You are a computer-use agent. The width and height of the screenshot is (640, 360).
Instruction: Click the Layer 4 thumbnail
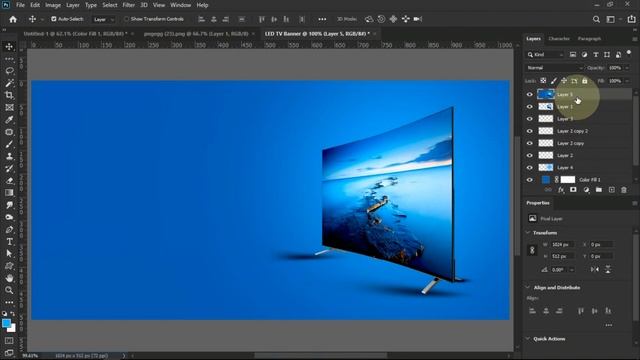tap(545, 167)
